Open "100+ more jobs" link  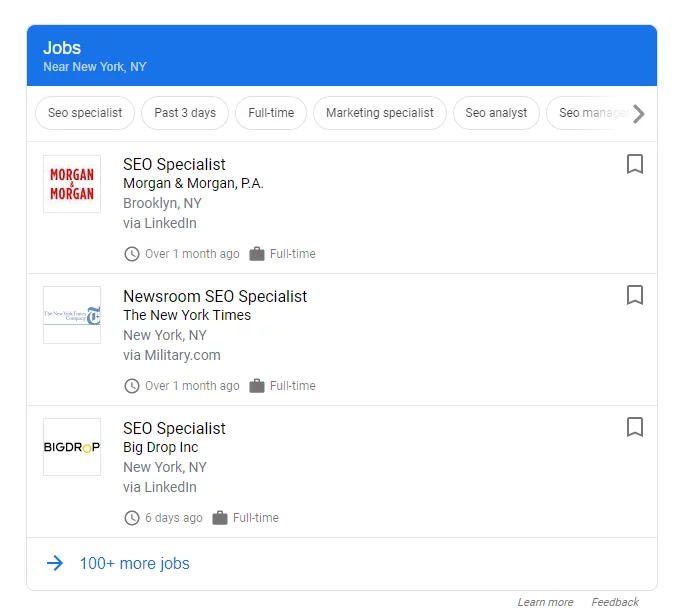pyautogui.click(x=134, y=563)
